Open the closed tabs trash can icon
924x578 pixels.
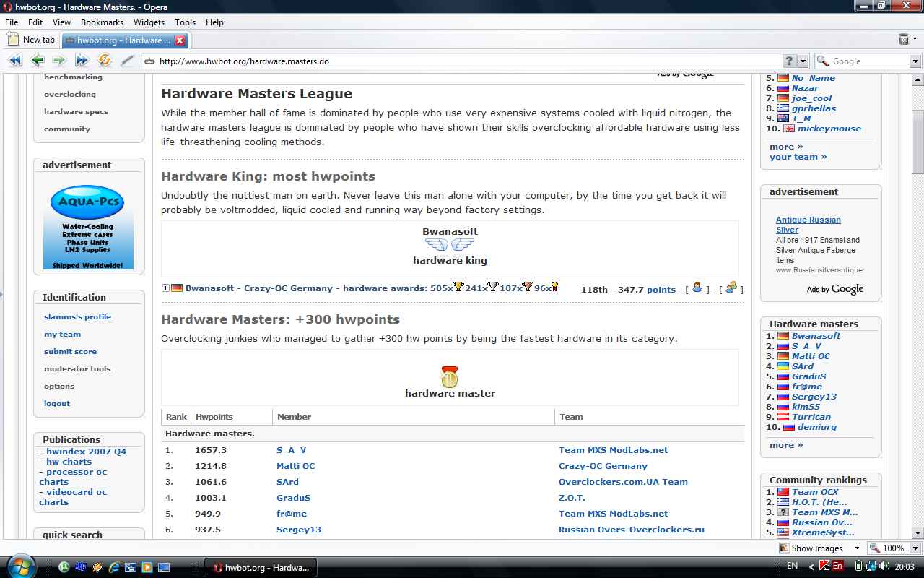(904, 40)
